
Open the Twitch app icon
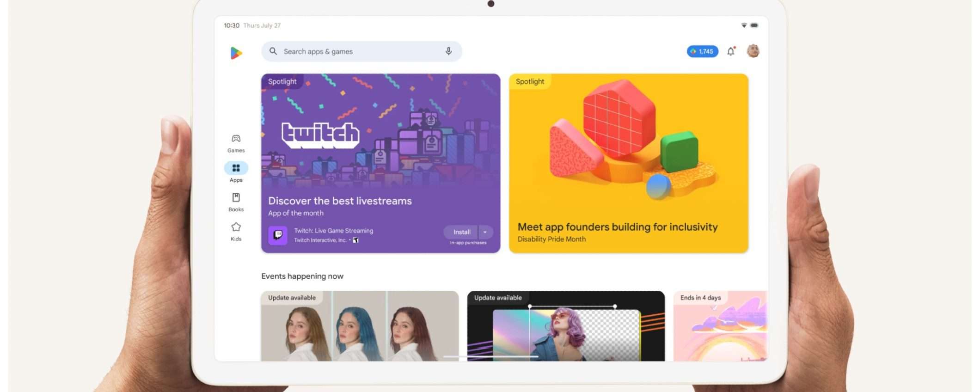(278, 235)
